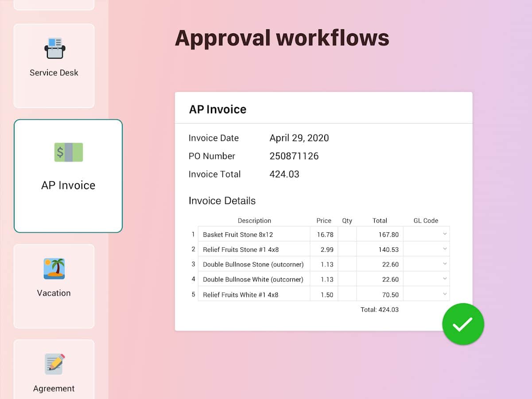Screen dimensions: 532x399
Task: Click the Service Desk inbox tray icon
Action: click(54, 48)
